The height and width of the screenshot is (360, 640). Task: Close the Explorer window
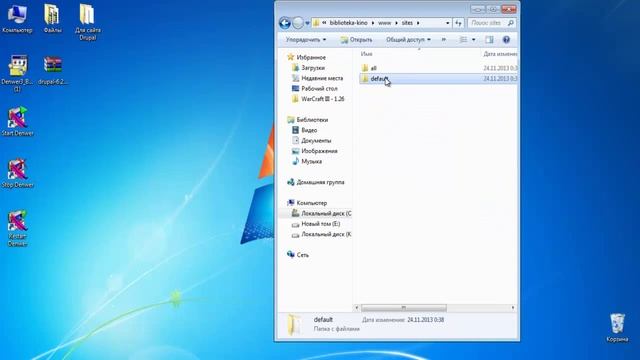[509, 9]
